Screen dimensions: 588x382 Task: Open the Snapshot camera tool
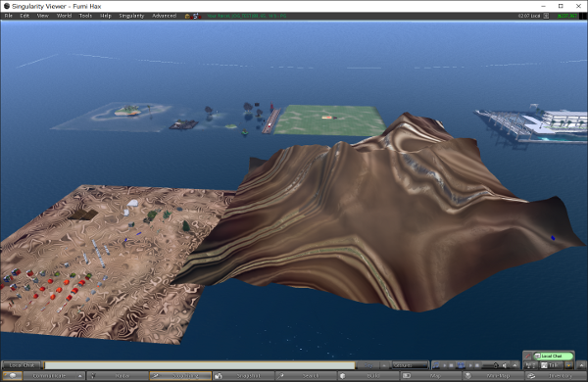244,375
